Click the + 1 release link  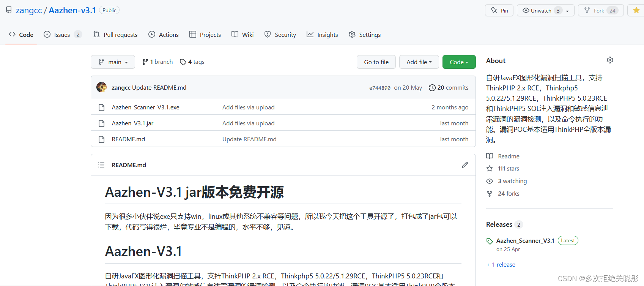coord(501,265)
